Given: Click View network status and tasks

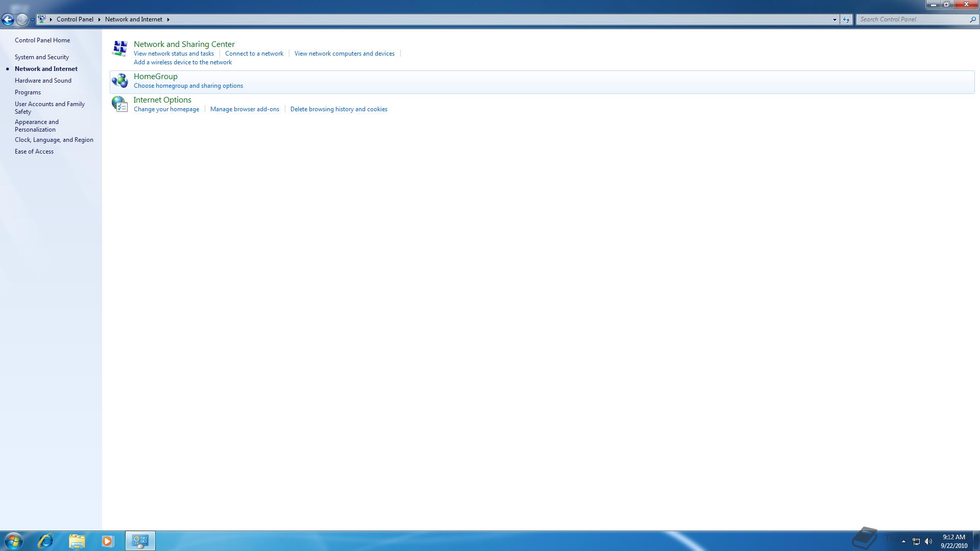Looking at the screenshot, I should 174,54.
